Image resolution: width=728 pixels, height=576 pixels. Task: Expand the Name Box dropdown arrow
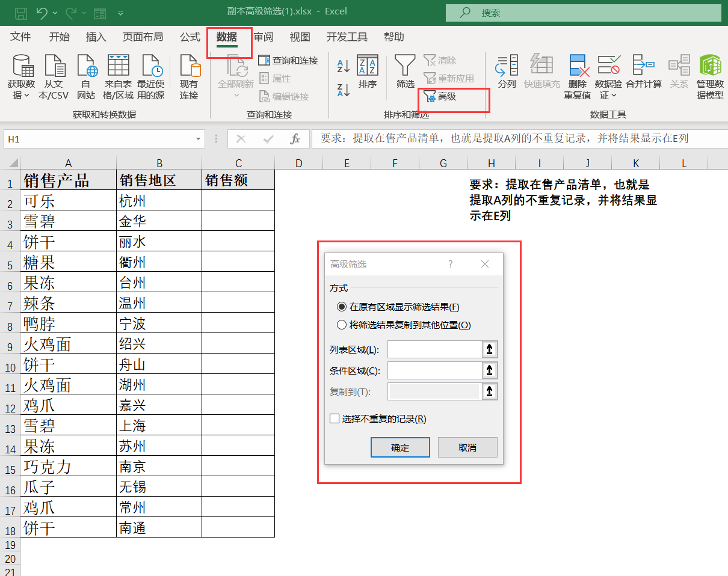[199, 139]
